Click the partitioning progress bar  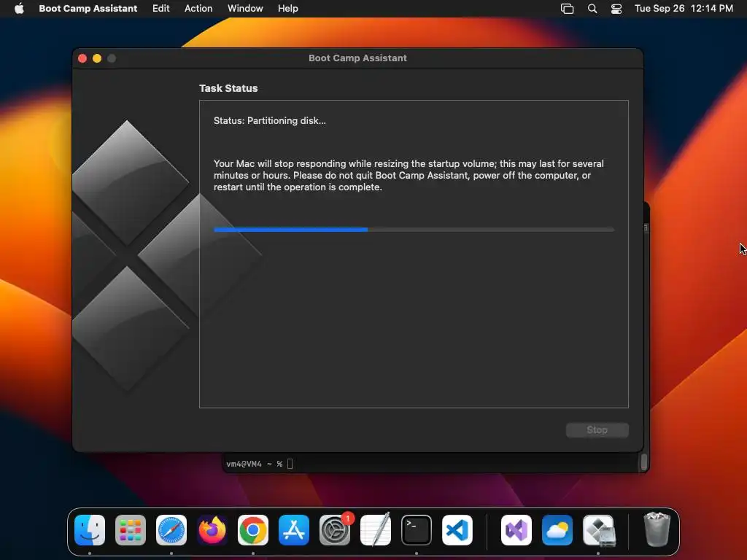[x=414, y=230]
